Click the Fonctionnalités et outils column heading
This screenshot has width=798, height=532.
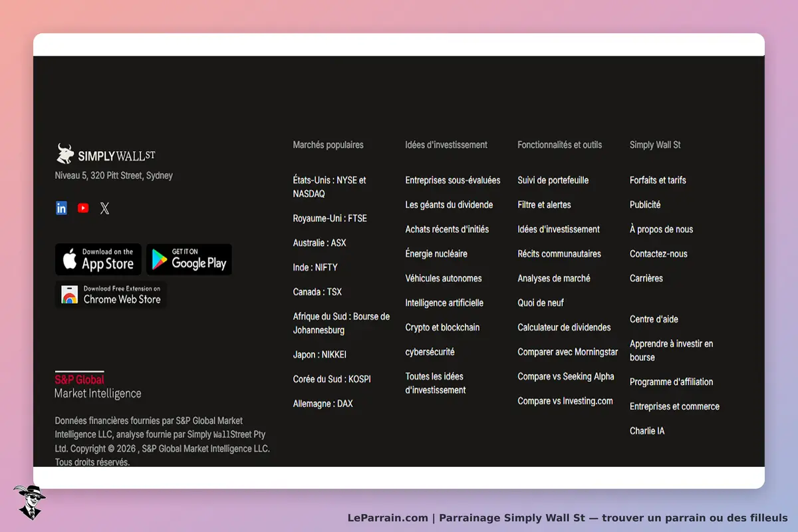point(560,145)
